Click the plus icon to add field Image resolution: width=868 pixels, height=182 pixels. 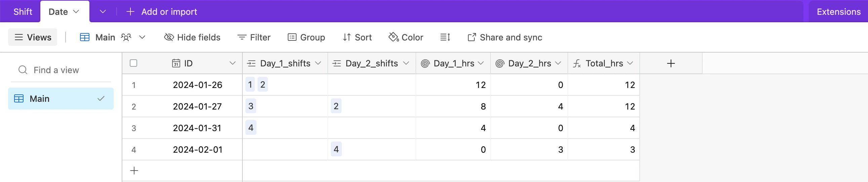[671, 63]
